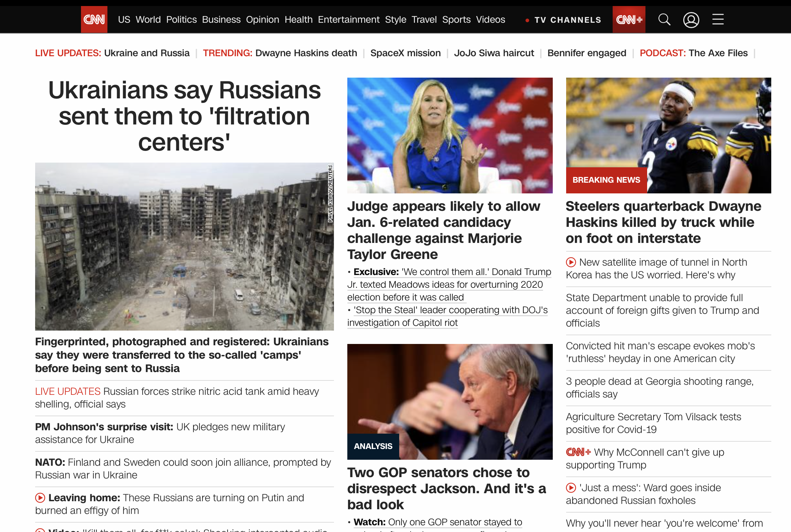This screenshot has height=532, width=791.
Task: Open the CNN+ red logo button
Action: 628,20
